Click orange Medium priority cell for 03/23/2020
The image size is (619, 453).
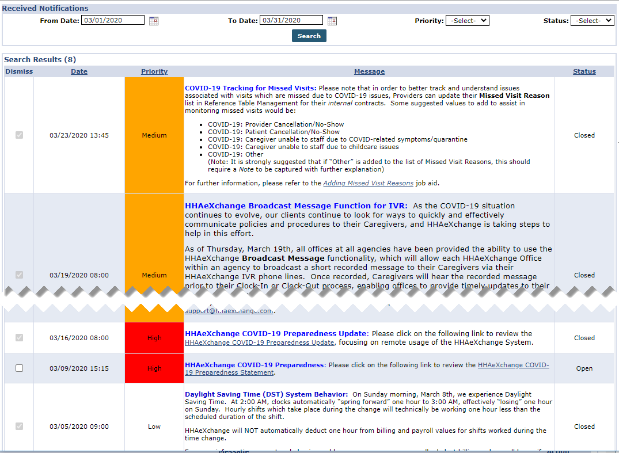154,135
